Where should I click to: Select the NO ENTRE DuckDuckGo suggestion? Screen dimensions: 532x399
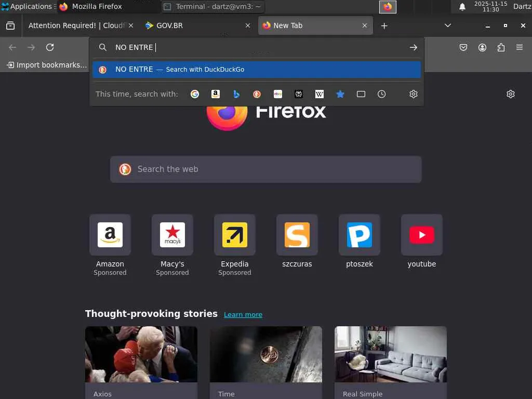point(257,69)
